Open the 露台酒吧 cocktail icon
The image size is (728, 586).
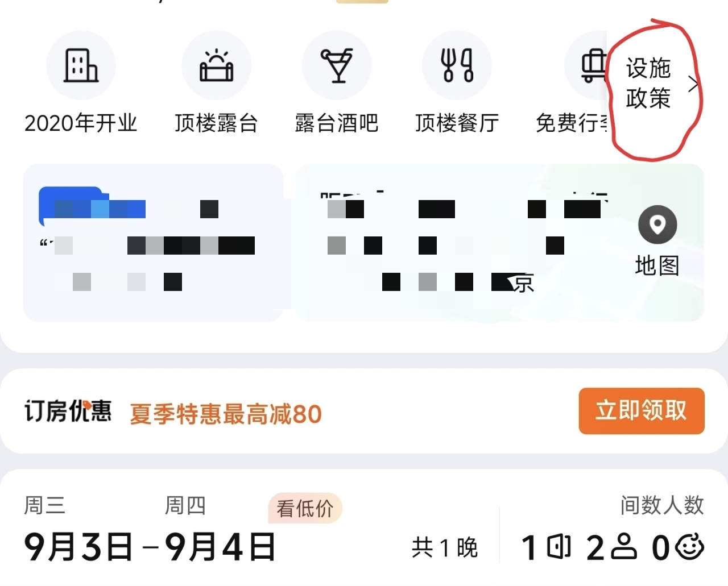(337, 65)
